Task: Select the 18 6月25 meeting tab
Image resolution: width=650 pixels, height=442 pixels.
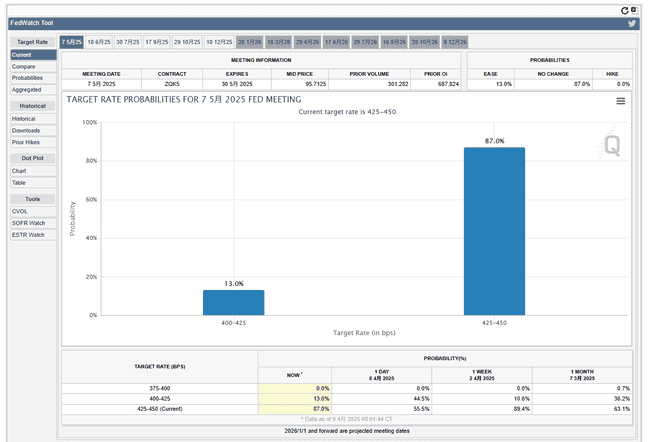Action: pos(99,42)
